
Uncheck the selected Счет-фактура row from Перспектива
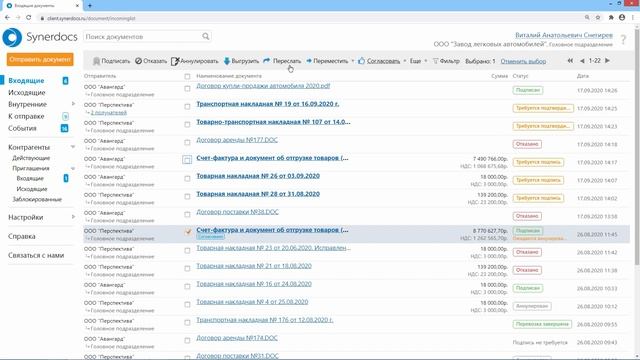coord(188,232)
